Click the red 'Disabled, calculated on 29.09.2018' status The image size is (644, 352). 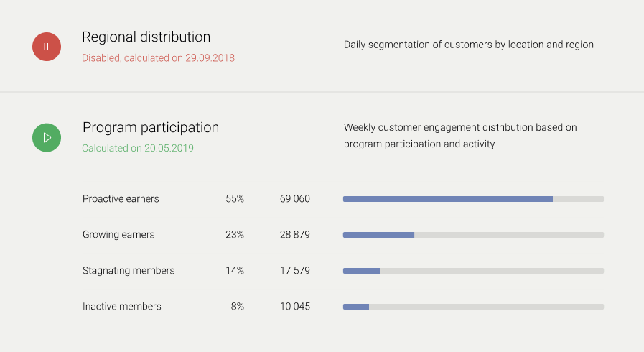pyautogui.click(x=158, y=58)
